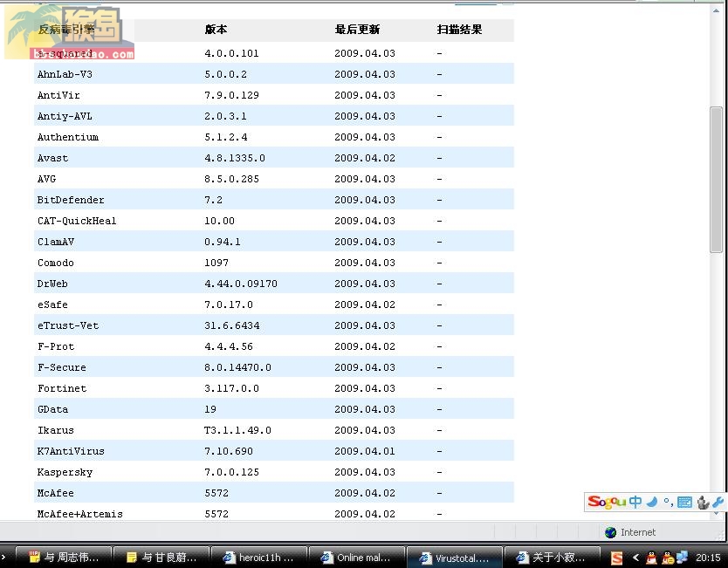Click F-Secure version 8.0.14470.0
The width and height of the screenshot is (728, 568).
(x=237, y=367)
